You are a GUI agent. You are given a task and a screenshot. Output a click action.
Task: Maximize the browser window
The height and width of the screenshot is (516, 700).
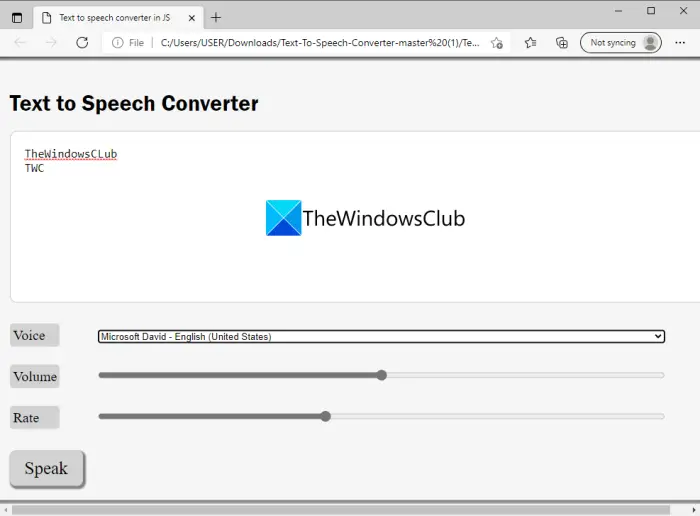pyautogui.click(x=651, y=11)
